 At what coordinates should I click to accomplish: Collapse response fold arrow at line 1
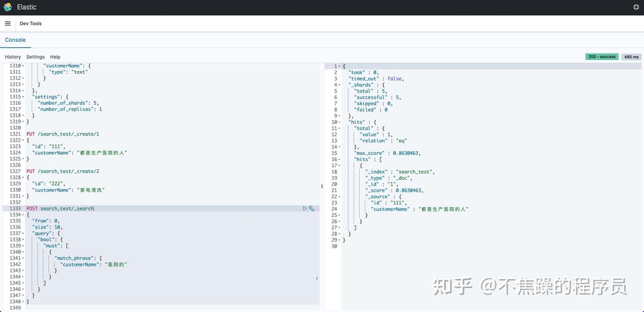tap(339, 66)
